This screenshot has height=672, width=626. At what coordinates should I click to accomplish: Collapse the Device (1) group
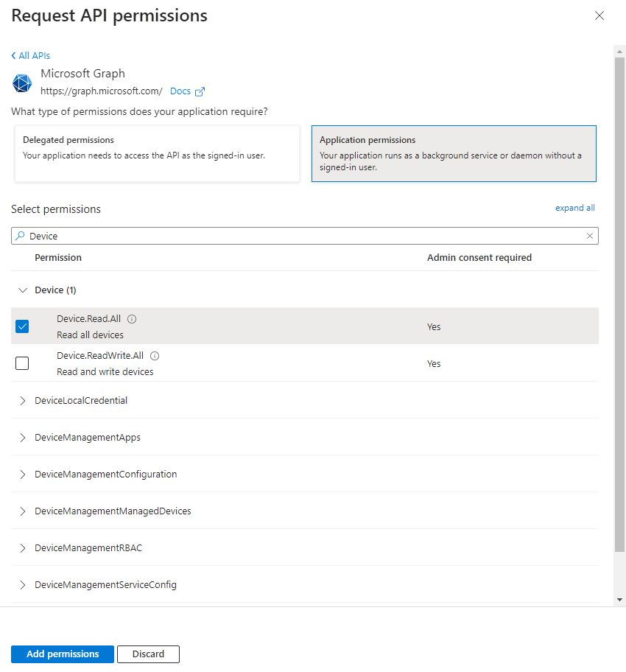click(22, 290)
